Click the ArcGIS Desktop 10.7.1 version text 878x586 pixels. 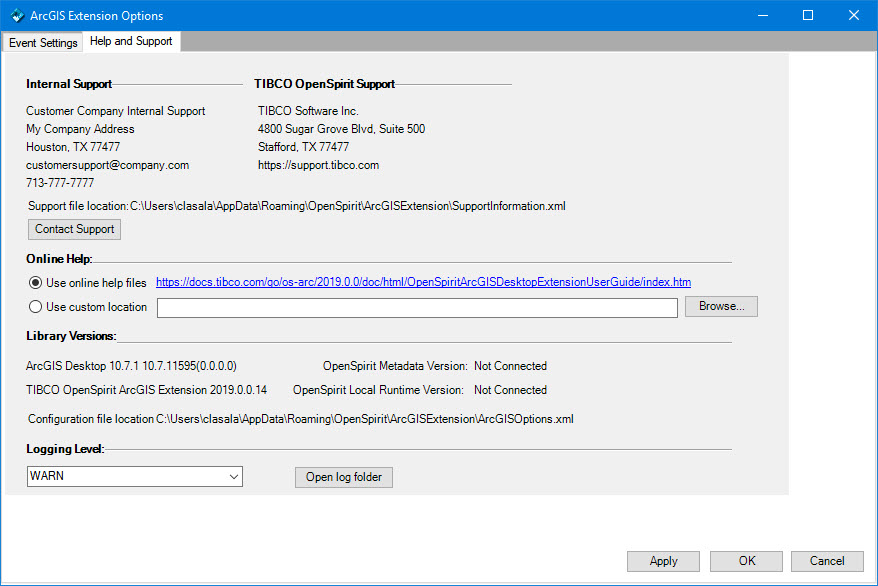(x=131, y=366)
